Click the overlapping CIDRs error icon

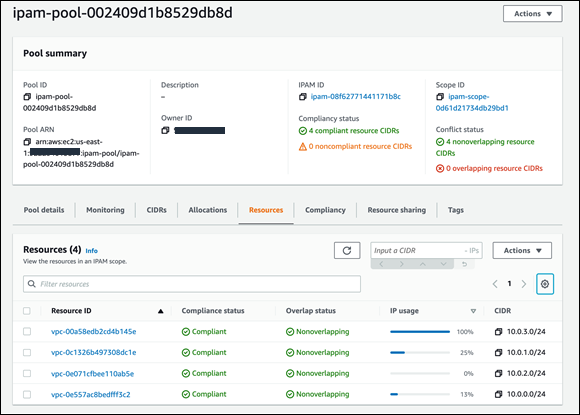(x=440, y=169)
